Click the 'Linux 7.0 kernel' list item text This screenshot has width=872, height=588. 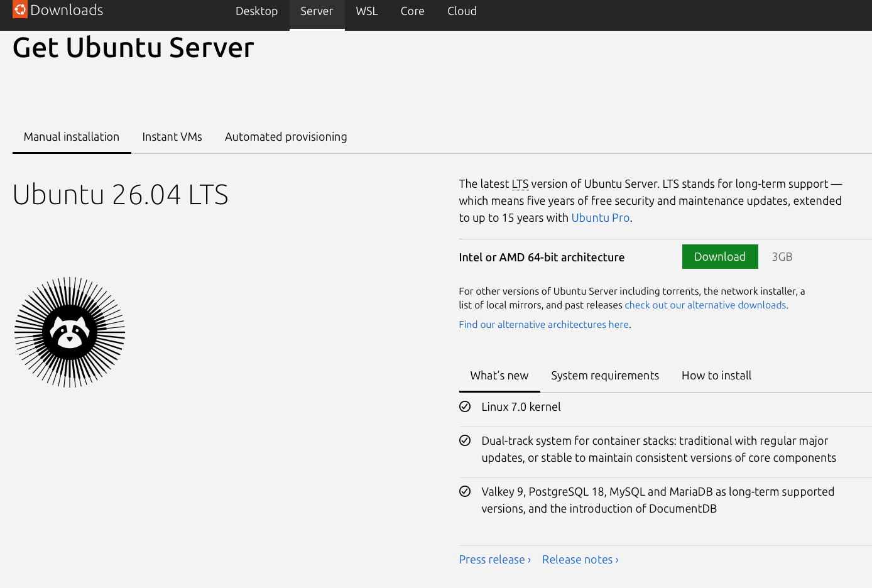pyautogui.click(x=521, y=407)
